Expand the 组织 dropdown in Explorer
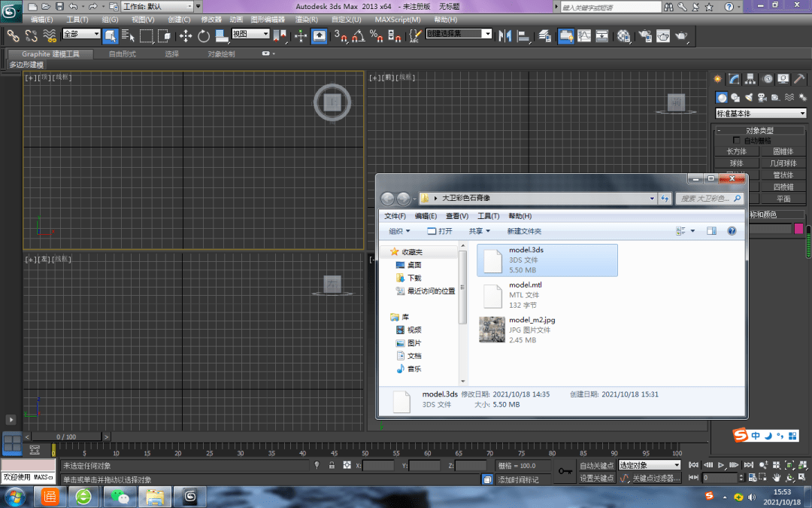 [x=399, y=231]
